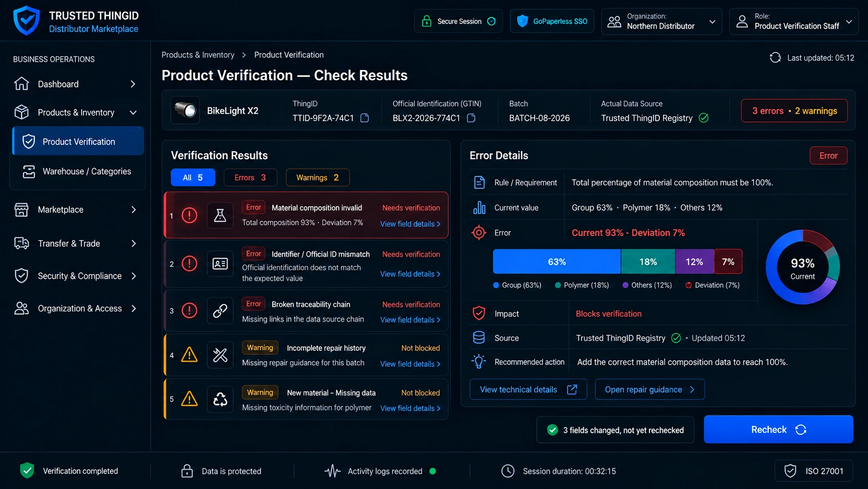Click the document Rule / Requirement icon
Viewport: 868px width, 489px height.
pyautogui.click(x=479, y=182)
